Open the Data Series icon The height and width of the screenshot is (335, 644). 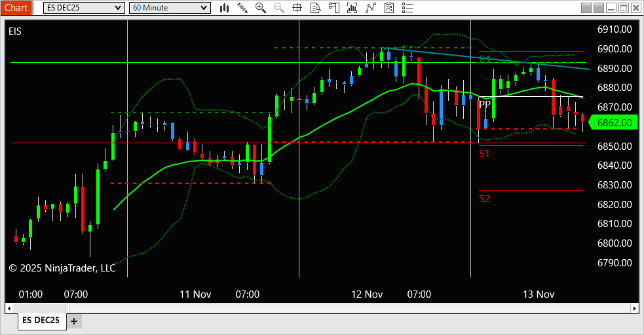[352, 8]
